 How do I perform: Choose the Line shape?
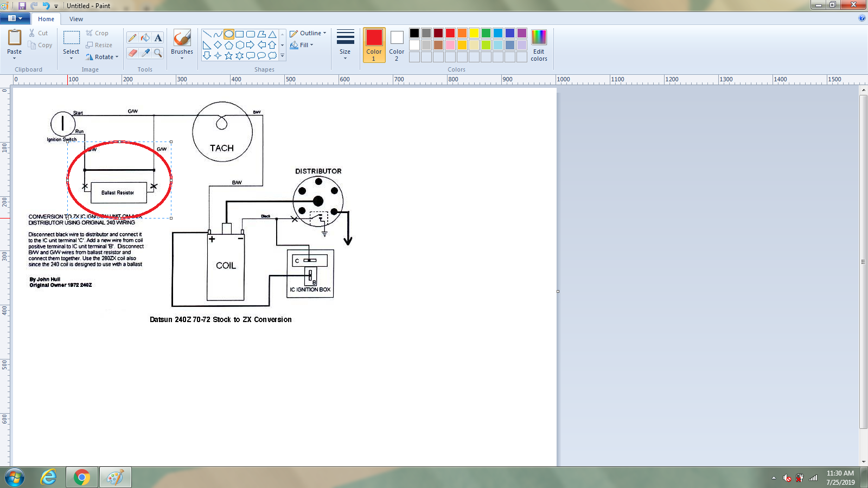pos(207,34)
